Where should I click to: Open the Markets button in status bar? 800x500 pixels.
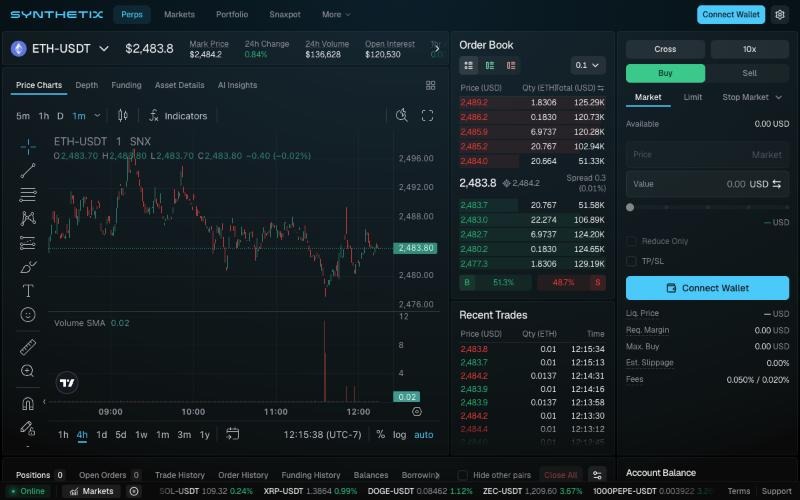click(91, 491)
